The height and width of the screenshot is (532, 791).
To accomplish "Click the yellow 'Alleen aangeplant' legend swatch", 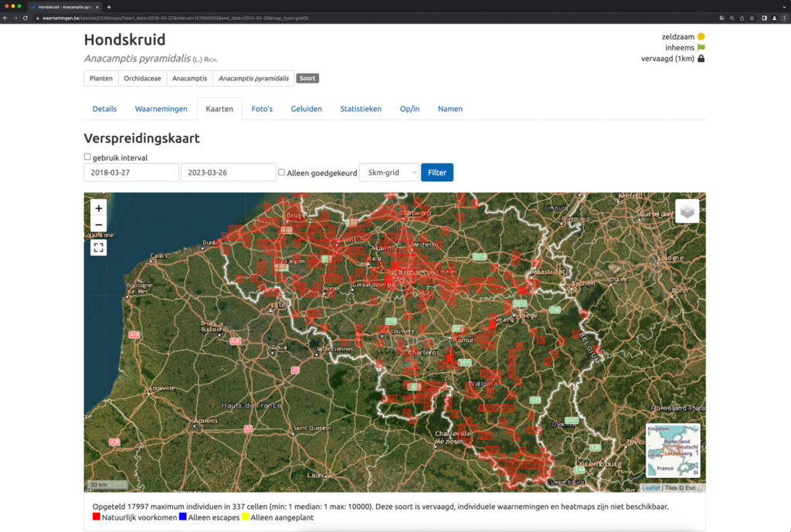I will point(245,517).
